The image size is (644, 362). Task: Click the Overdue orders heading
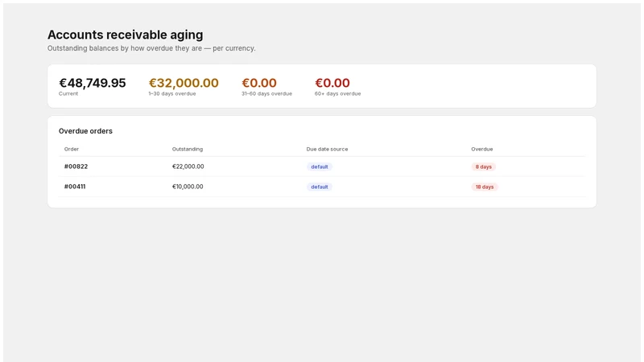85,131
